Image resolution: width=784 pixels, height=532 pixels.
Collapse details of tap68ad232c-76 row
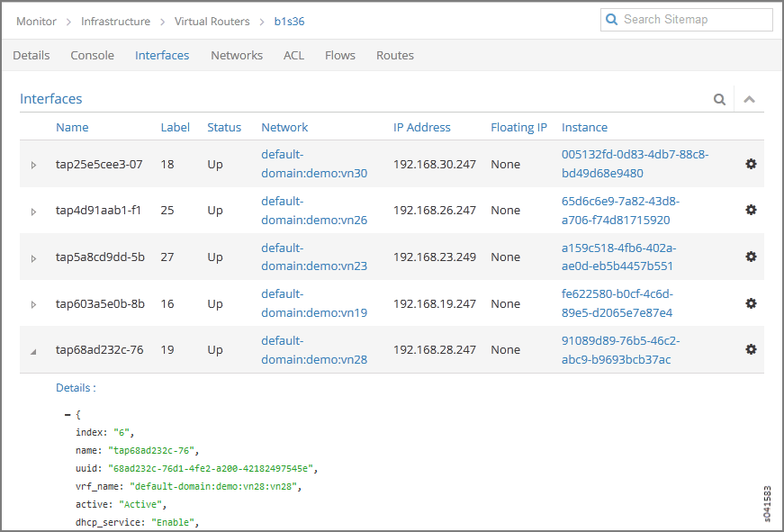pos(34,351)
